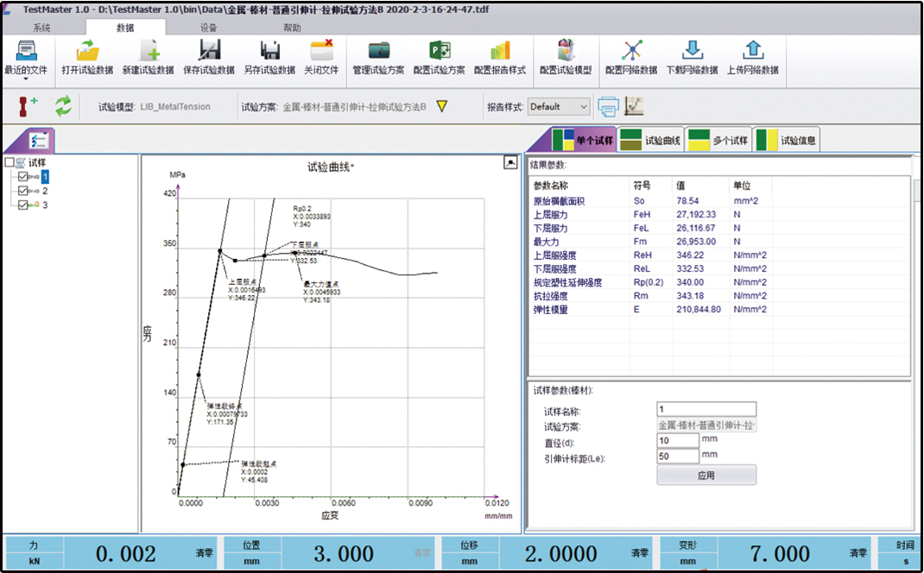Image resolution: width=924 pixels, height=573 pixels.
Task: Uncheck specimen 1 in the tree
Action: pos(22,176)
